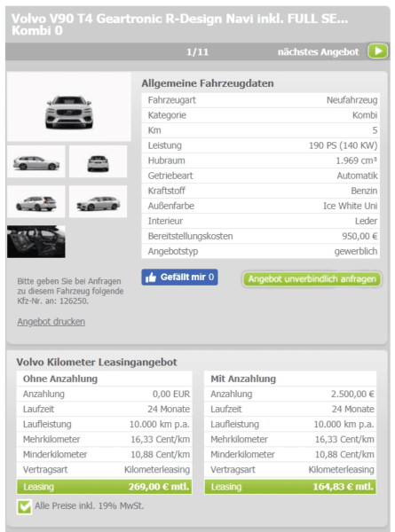
Task: Click the nächstes Angebot label
Action: click(x=318, y=52)
